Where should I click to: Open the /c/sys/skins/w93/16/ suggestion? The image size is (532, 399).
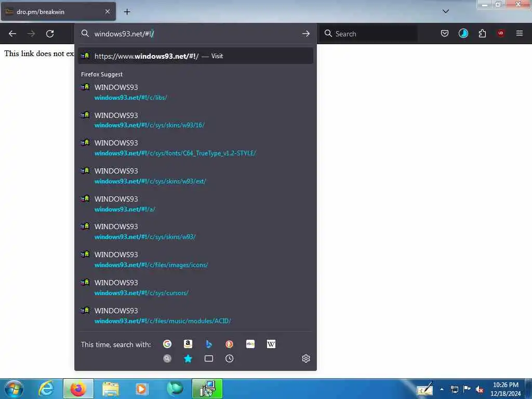click(195, 120)
